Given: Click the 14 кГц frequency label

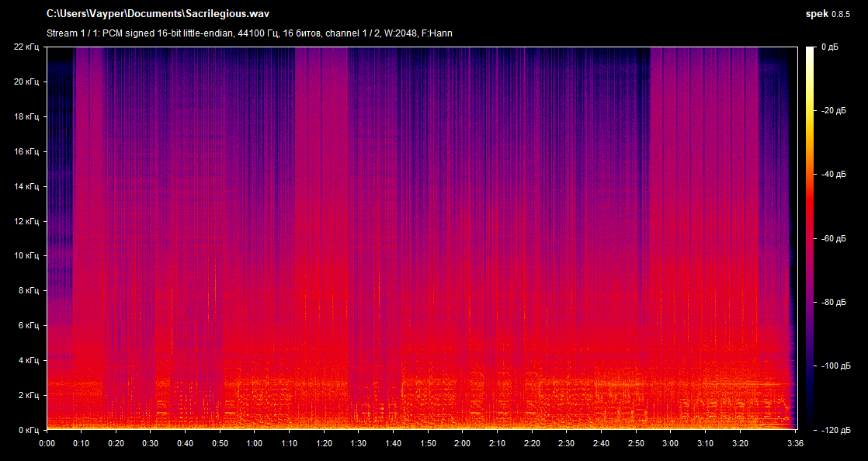Looking at the screenshot, I should (26, 186).
